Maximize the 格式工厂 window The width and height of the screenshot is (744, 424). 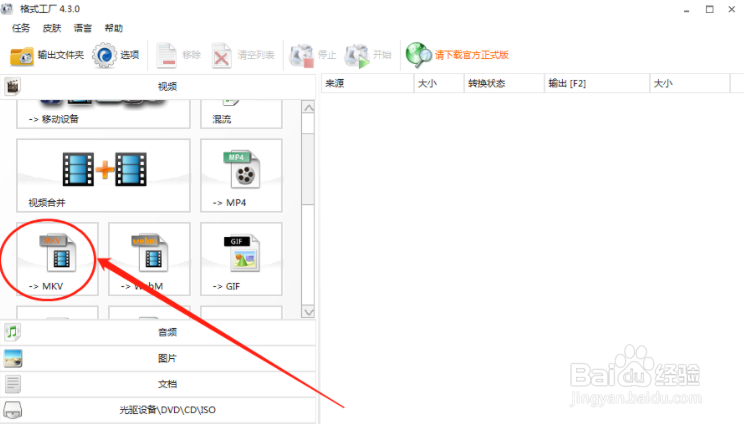click(x=709, y=9)
